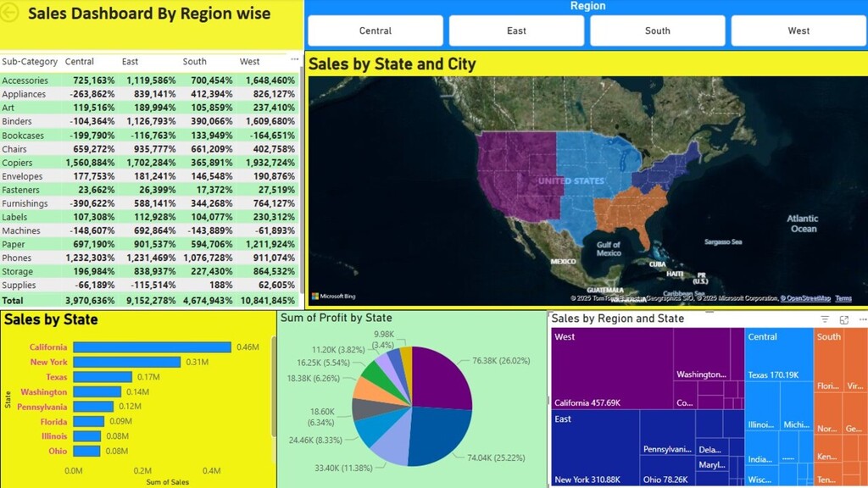The width and height of the screenshot is (868, 488).
Task: Filter by the Central region slicer button
Action: coord(376,30)
